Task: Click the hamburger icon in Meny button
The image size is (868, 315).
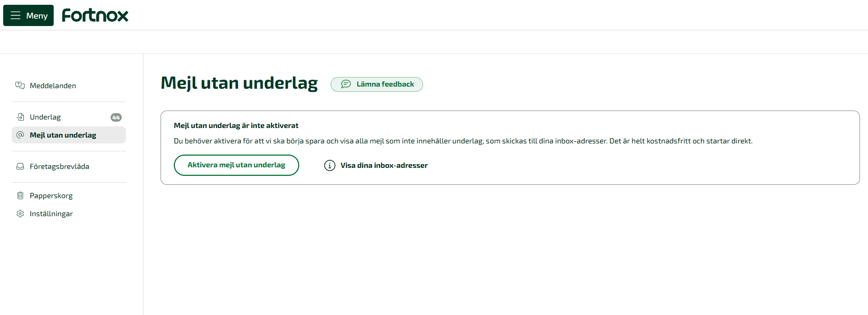Action: 15,15
